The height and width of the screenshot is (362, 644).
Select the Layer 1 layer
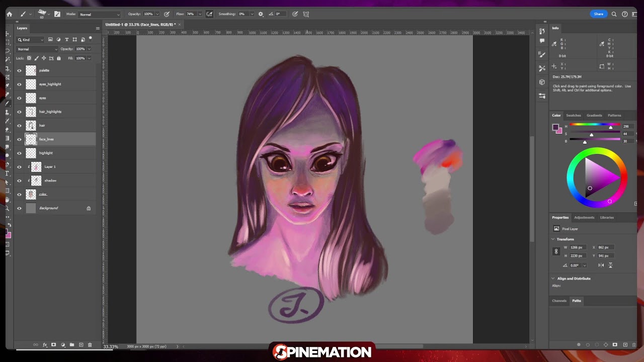(55, 166)
